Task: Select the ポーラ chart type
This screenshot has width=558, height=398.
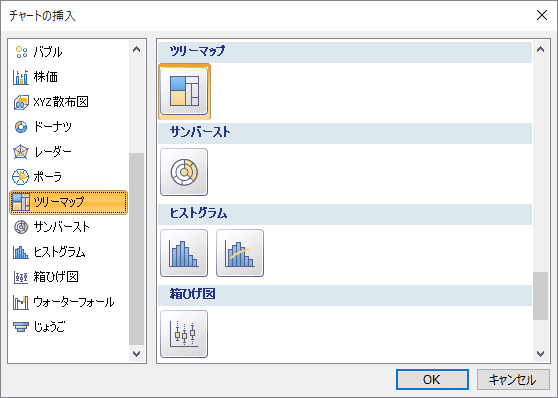Action: click(68, 177)
